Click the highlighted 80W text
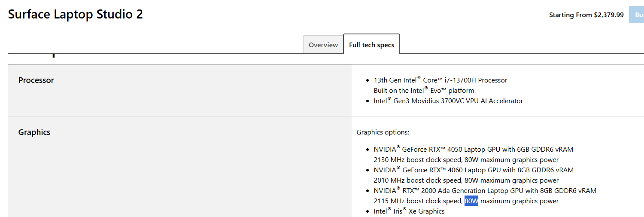Viewport: 644px width, 217px height. [x=471, y=201]
